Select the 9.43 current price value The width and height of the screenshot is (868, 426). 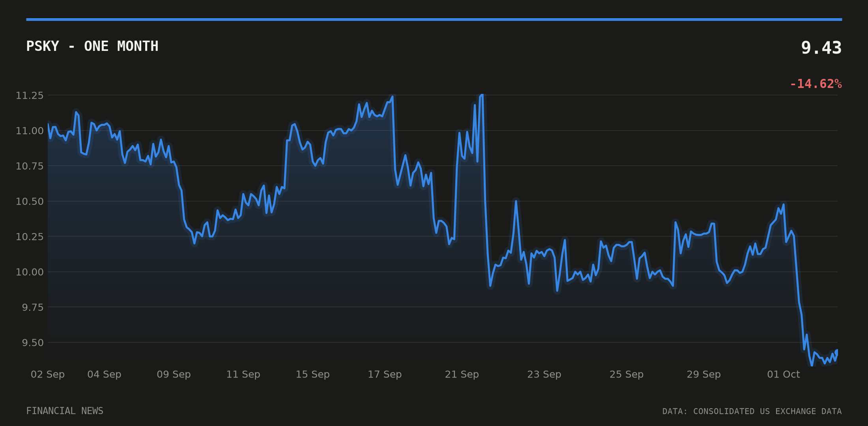(x=821, y=48)
